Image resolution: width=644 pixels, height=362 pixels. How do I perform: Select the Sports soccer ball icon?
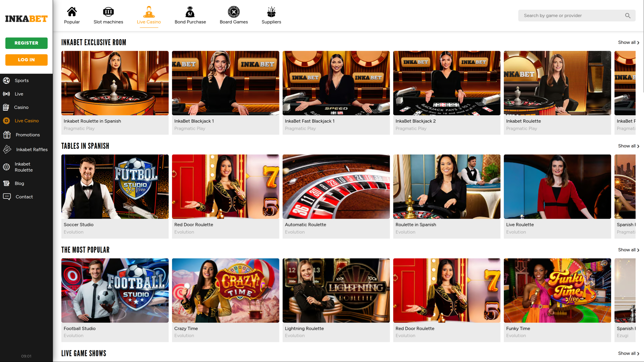point(7,80)
